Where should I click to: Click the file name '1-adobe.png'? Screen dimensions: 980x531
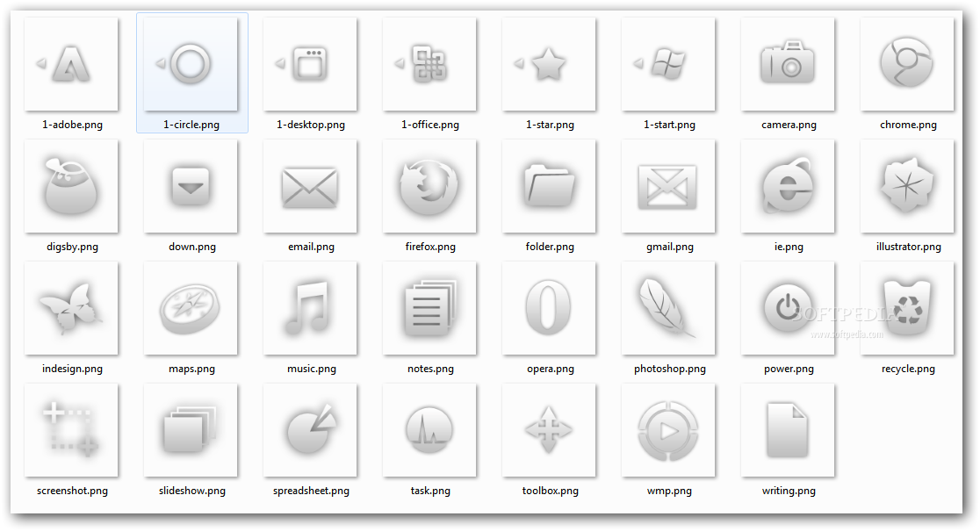click(73, 125)
